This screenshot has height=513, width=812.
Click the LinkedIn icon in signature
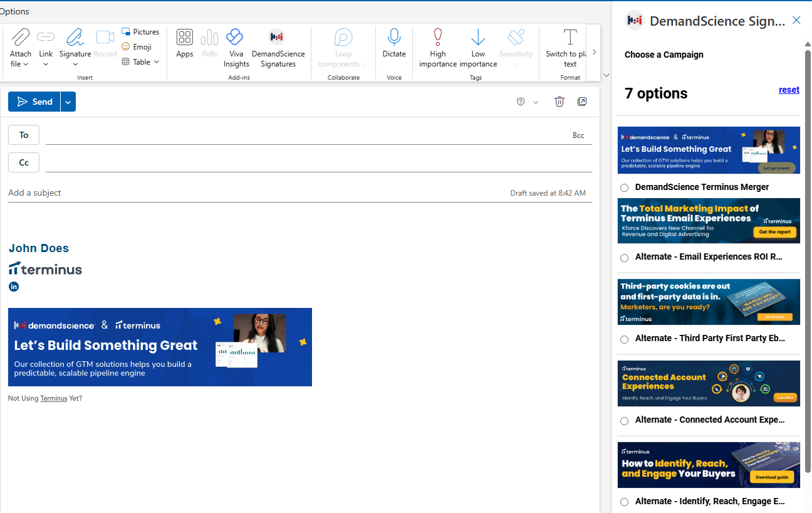[14, 287]
